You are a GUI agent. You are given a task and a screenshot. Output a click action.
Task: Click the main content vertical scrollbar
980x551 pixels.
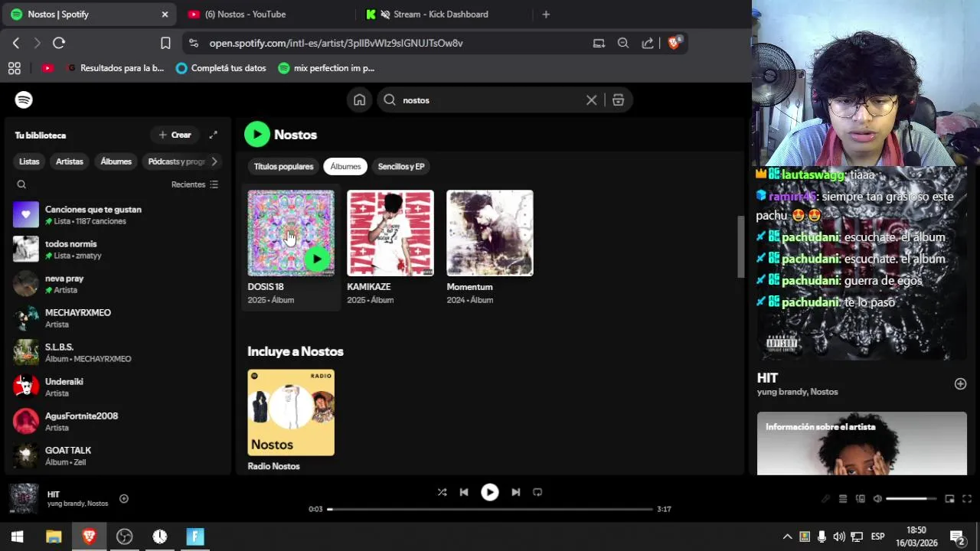tap(740, 246)
